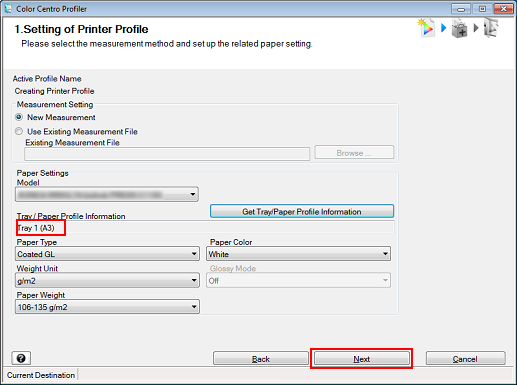Open the Model dropdown list
Viewport: 517px width, 385px height.
[x=107, y=194]
